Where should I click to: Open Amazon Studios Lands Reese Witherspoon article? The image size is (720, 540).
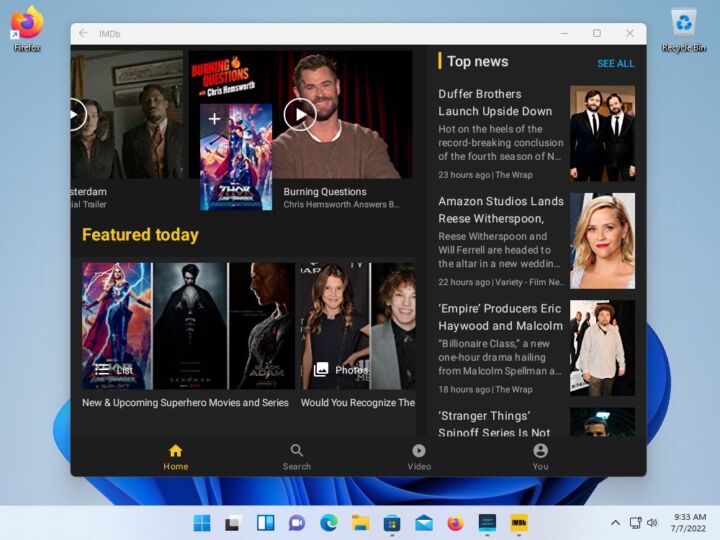[x=501, y=210]
